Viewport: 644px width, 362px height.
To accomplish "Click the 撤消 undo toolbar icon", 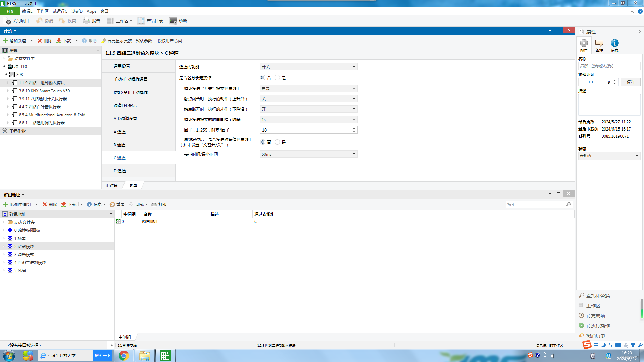I will click(x=40, y=21).
